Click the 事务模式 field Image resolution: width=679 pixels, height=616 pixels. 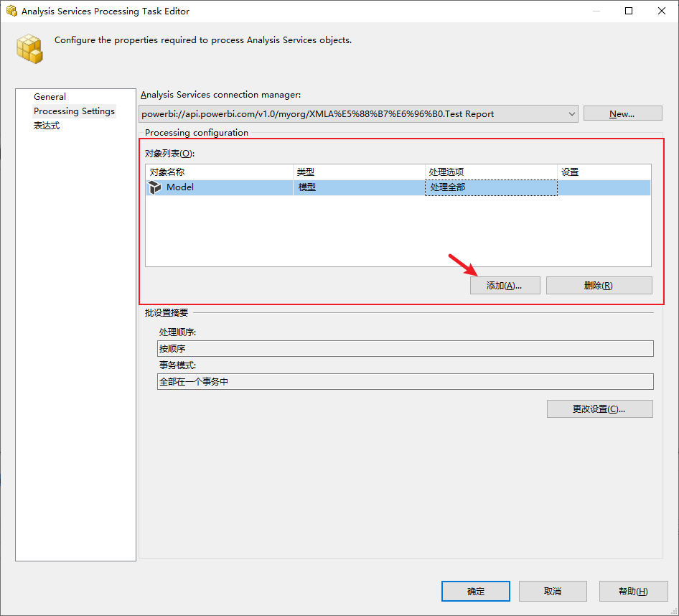406,382
